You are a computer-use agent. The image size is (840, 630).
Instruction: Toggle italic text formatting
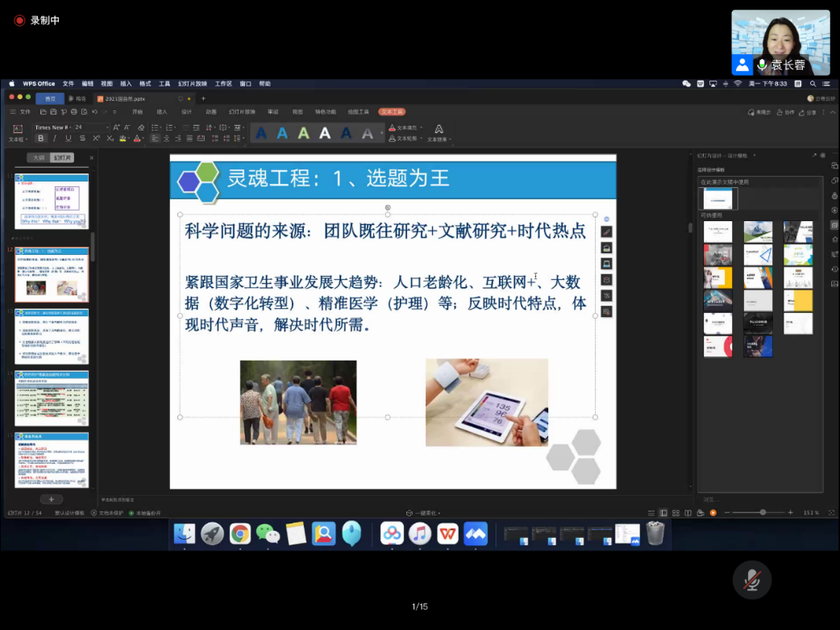(x=55, y=139)
